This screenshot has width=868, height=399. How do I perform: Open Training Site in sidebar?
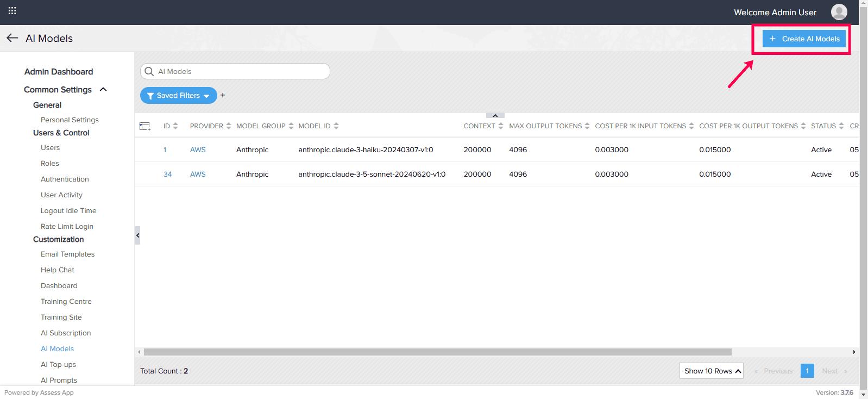pyautogui.click(x=61, y=317)
